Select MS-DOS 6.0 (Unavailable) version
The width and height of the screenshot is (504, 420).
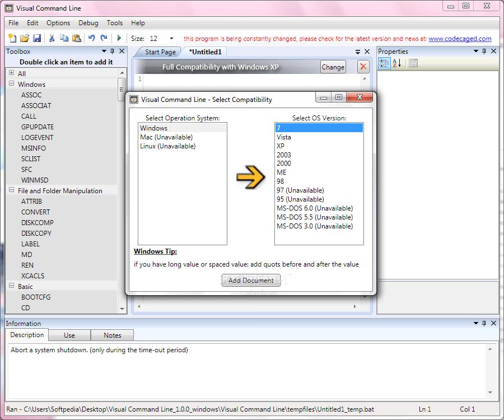click(319, 208)
